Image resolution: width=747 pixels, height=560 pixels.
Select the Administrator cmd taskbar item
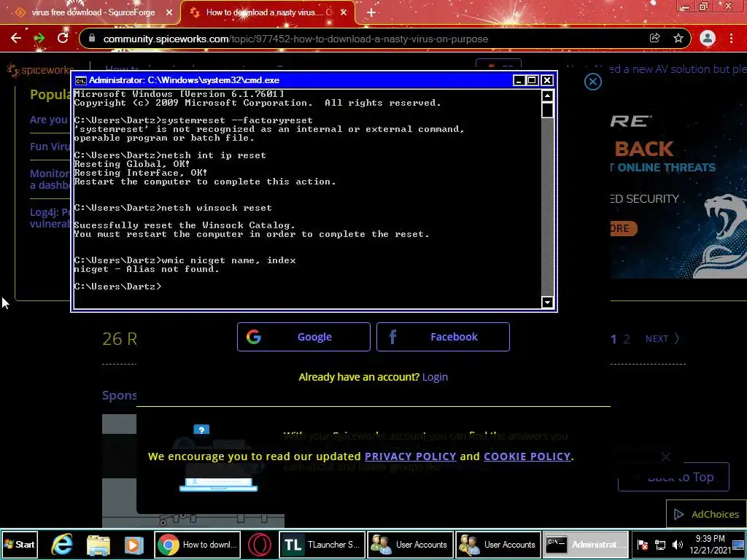point(587,544)
